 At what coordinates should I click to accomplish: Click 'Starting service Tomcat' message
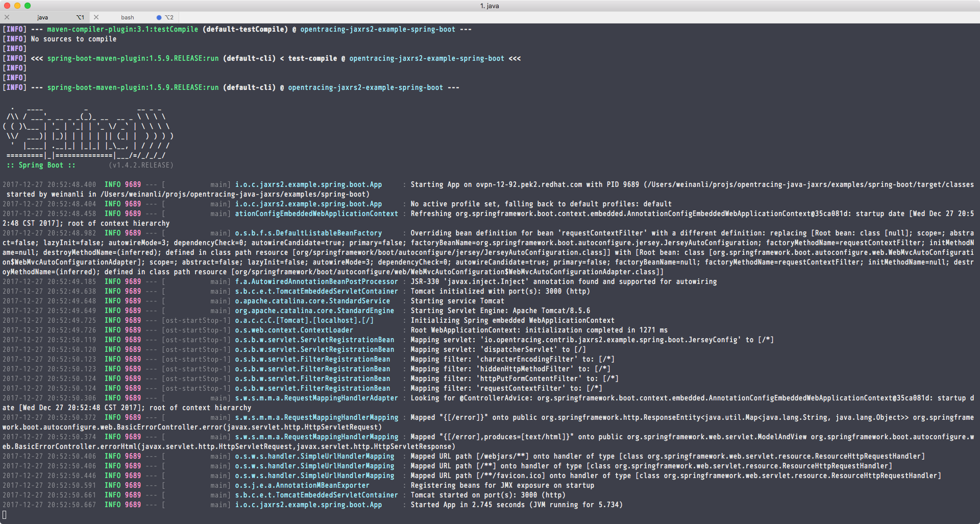click(457, 301)
